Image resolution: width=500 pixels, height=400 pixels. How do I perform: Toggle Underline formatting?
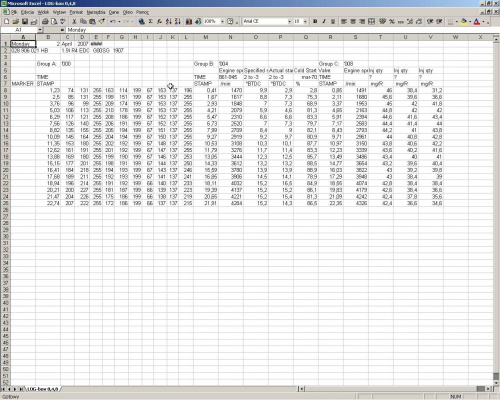click(333, 21)
